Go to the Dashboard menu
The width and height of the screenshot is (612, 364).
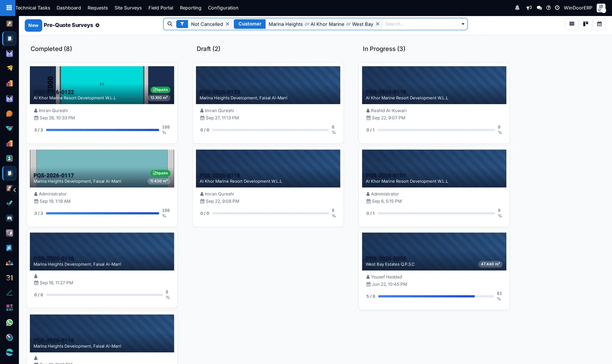click(x=69, y=8)
